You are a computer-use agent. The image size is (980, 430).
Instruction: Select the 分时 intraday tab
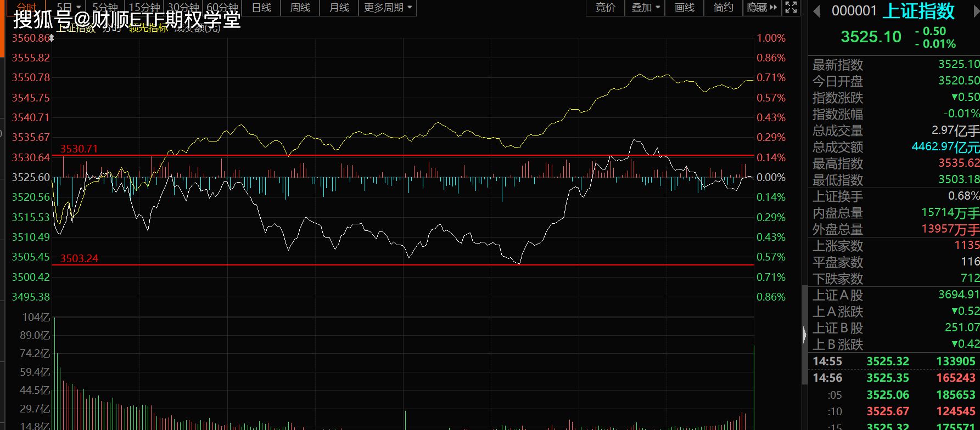(26, 7)
